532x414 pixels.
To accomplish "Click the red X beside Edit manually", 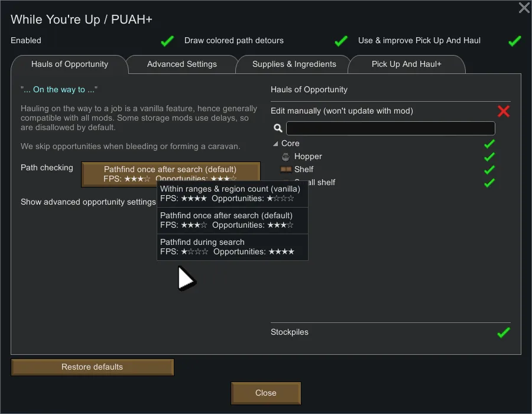I will (504, 111).
